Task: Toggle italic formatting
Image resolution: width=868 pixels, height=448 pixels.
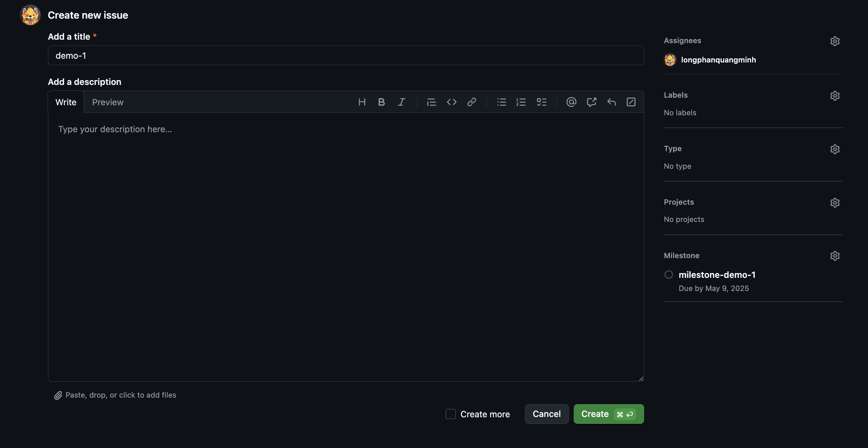Action: pos(401,102)
